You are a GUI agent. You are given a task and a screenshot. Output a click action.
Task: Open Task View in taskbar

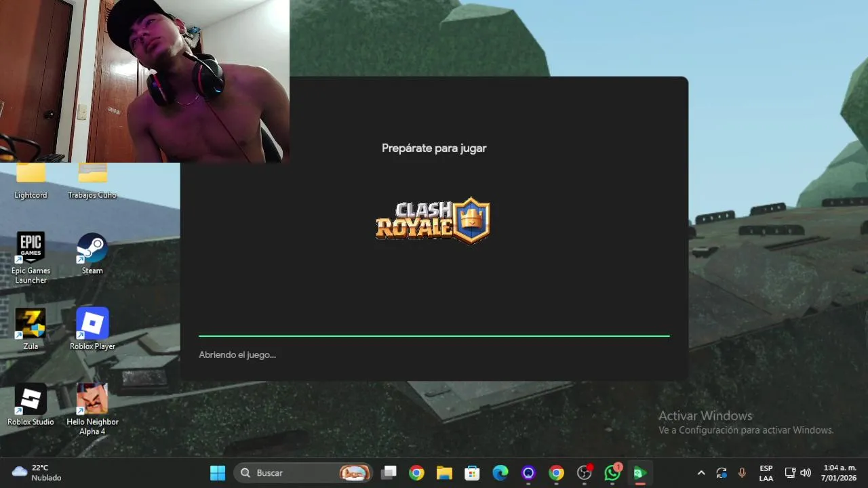point(389,473)
